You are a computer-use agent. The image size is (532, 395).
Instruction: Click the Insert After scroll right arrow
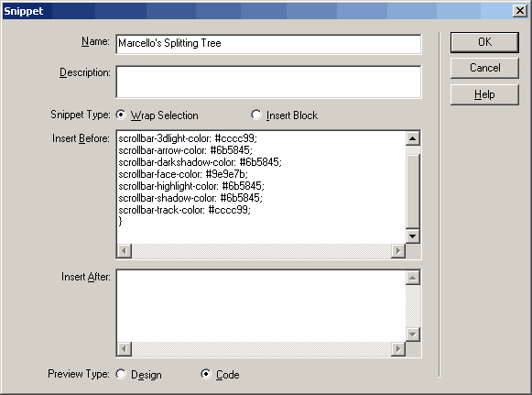click(x=398, y=349)
